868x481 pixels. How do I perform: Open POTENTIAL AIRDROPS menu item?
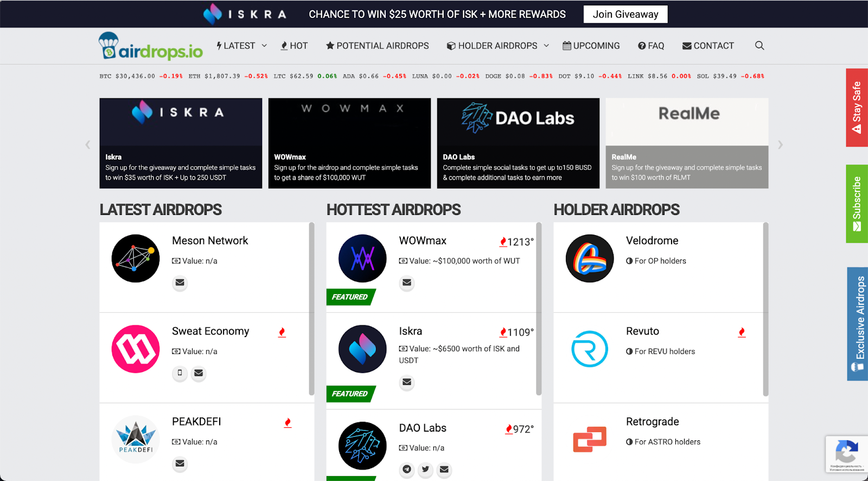pos(377,46)
